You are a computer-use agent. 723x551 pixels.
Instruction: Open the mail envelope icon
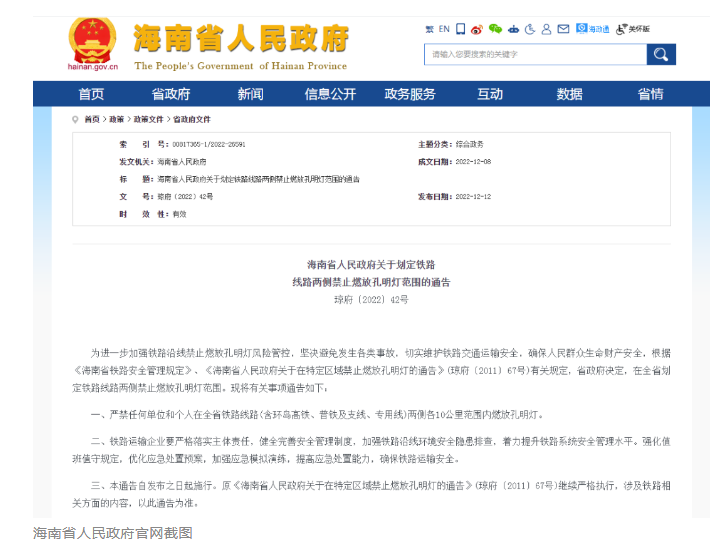563,29
